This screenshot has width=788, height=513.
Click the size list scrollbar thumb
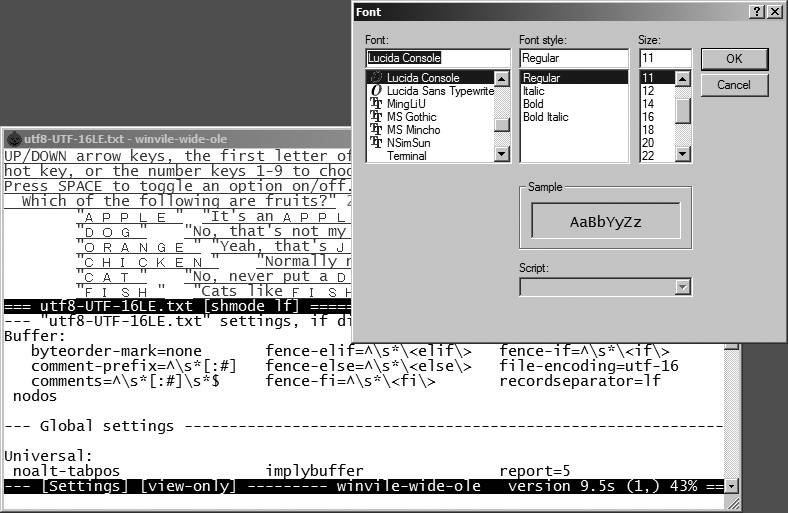point(682,111)
